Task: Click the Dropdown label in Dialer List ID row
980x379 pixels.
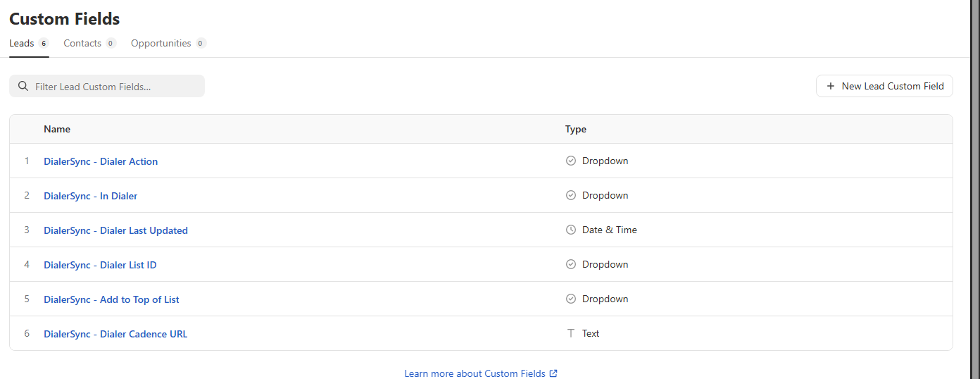Action: 605,264
